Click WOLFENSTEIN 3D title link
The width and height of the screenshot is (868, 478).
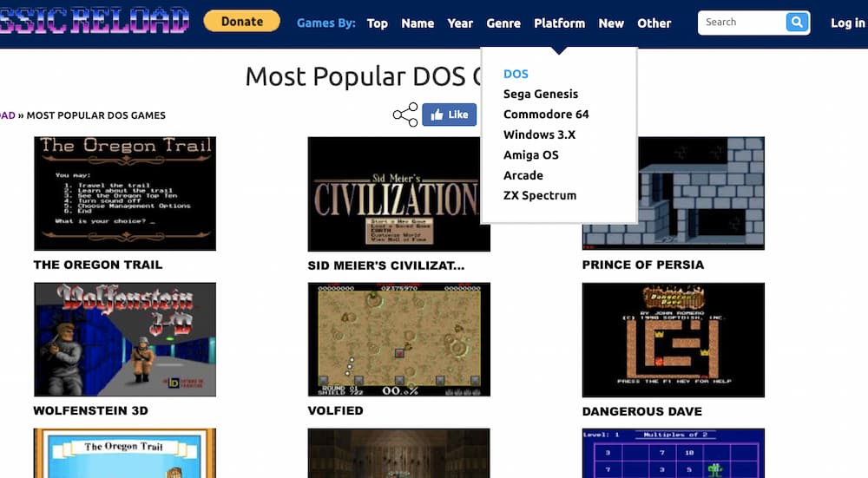click(91, 411)
